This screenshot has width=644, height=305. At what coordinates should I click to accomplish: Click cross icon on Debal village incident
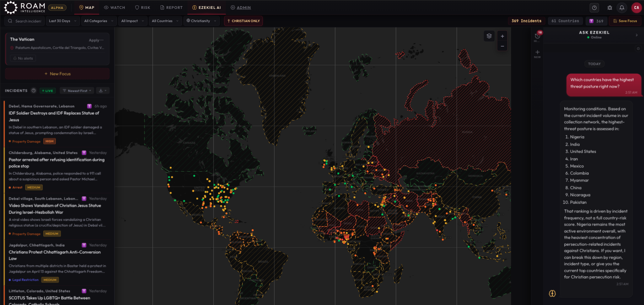[84, 199]
